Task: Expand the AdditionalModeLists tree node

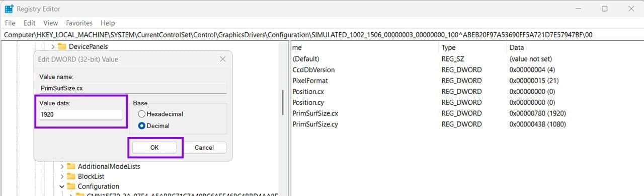Action: 62,166
